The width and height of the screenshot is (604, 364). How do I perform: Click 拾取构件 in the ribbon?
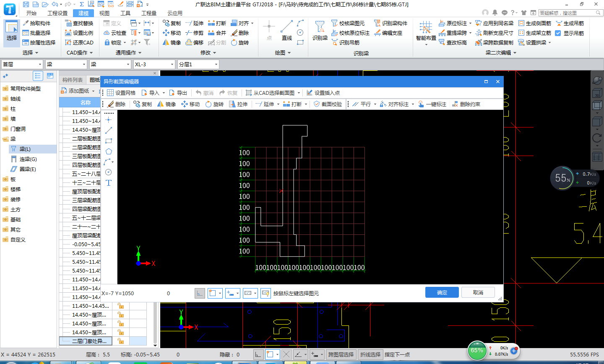[36, 23]
